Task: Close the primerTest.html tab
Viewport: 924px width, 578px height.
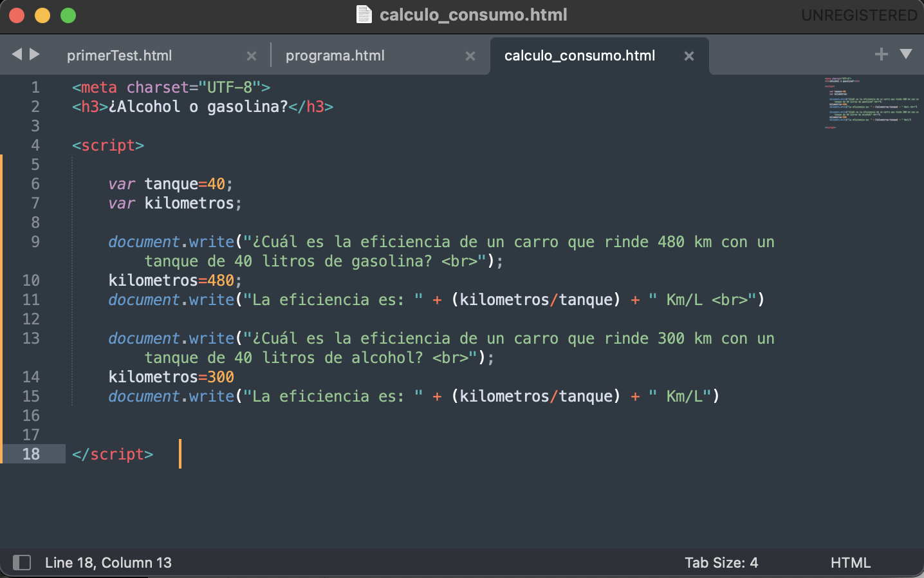Action: [x=252, y=56]
